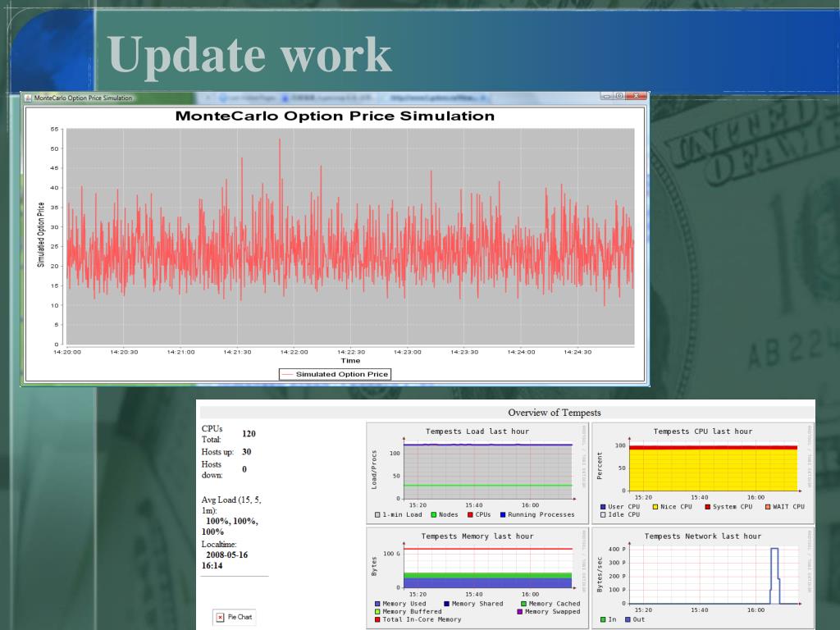Click the "Load/Procs" axis label
840x630 pixels.
pyautogui.click(x=374, y=470)
